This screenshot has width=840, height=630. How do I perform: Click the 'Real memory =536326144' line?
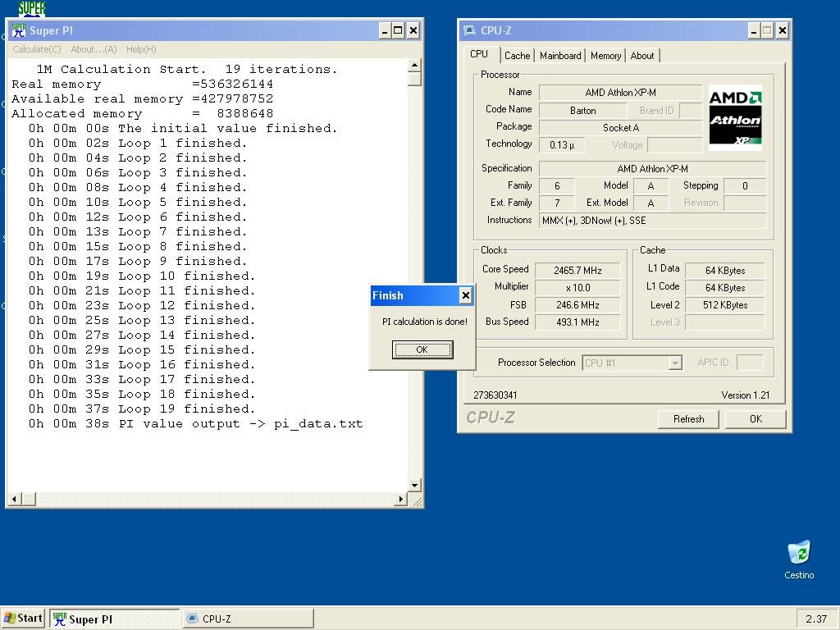pos(143,84)
